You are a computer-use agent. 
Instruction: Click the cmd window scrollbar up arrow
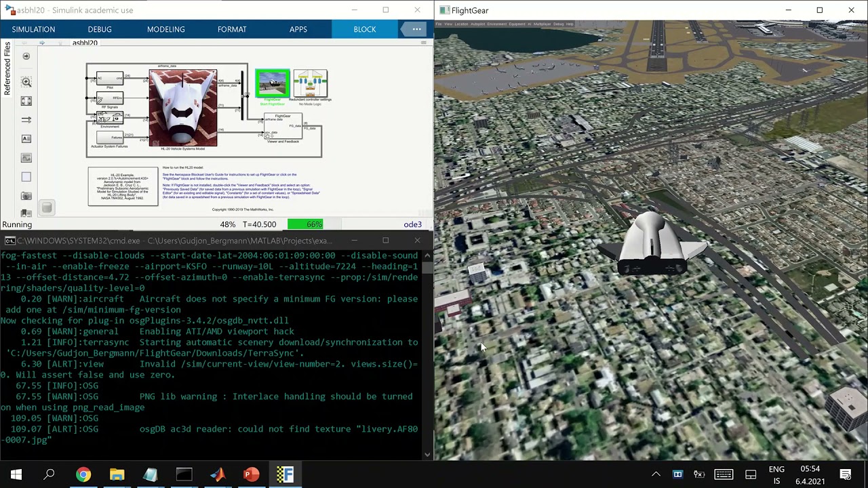427,256
